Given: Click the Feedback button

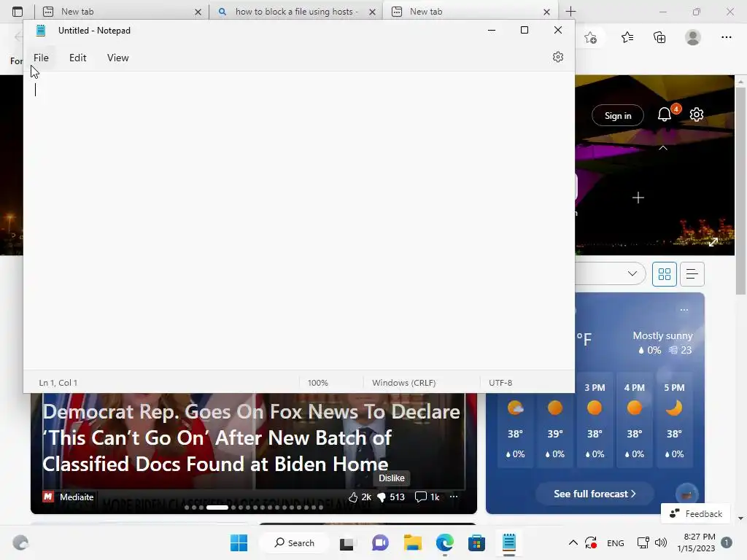Looking at the screenshot, I should click(695, 513).
